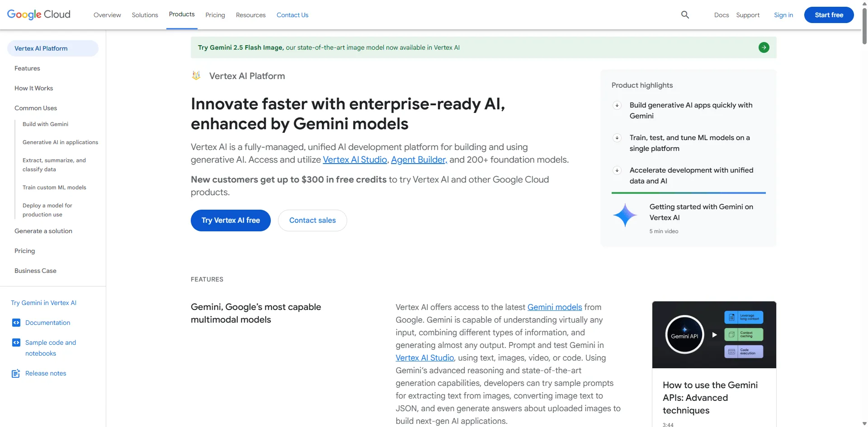Open the Solutions menu item
868x427 pixels.
pyautogui.click(x=145, y=15)
